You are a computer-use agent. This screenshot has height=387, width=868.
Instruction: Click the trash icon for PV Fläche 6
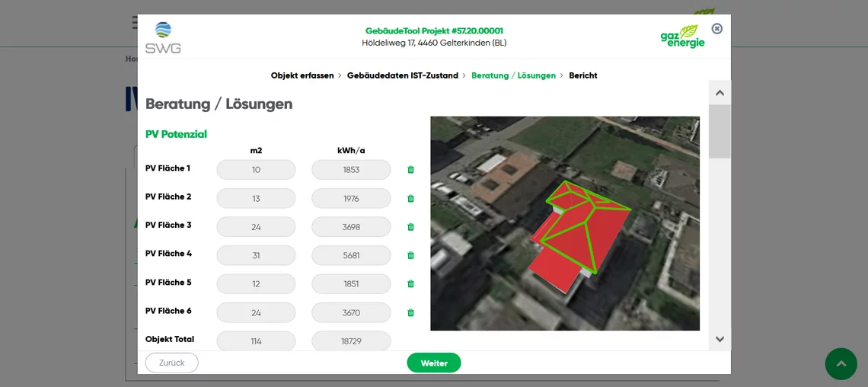pyautogui.click(x=410, y=312)
